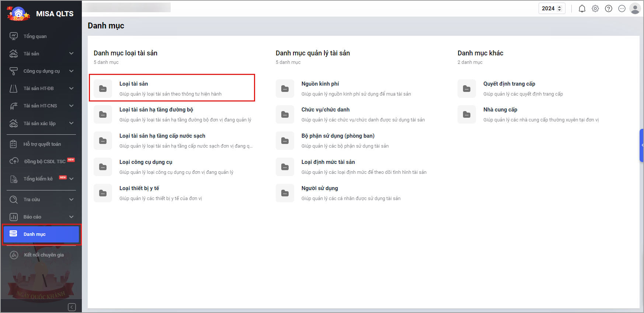
Task: Click folder icon for Loại tài sản hạ tầng cấp nước sạch
Action: 103,141
